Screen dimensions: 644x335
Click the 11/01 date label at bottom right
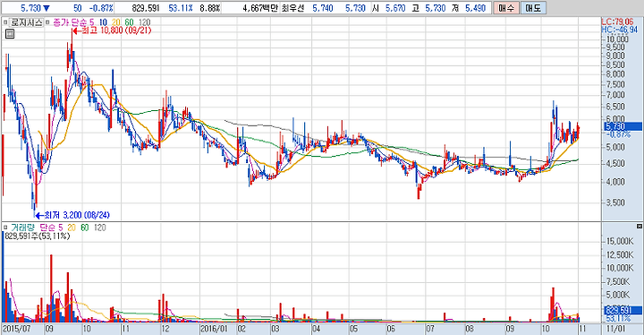click(x=615, y=329)
